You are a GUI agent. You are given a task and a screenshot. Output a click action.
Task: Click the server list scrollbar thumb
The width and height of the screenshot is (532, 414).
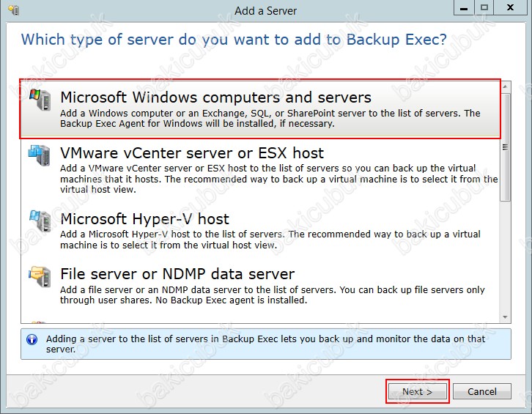(505, 147)
